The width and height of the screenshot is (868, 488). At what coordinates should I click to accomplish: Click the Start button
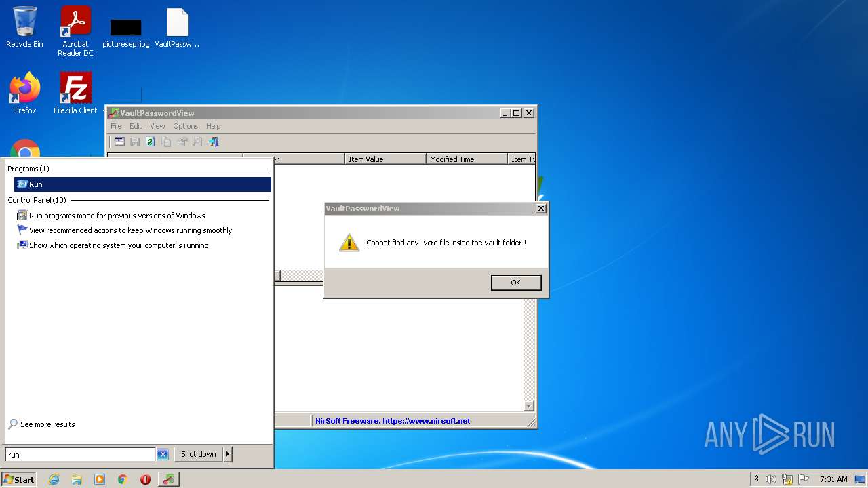click(x=19, y=479)
